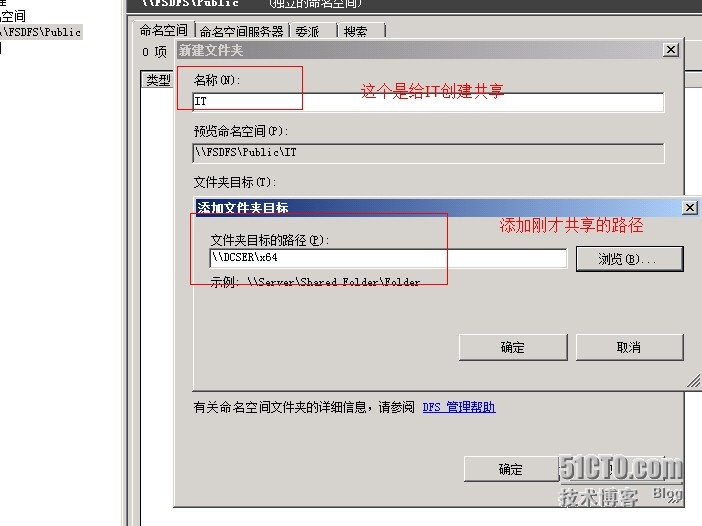Click the bottom 确定 button of 新建文件夹

point(511,469)
